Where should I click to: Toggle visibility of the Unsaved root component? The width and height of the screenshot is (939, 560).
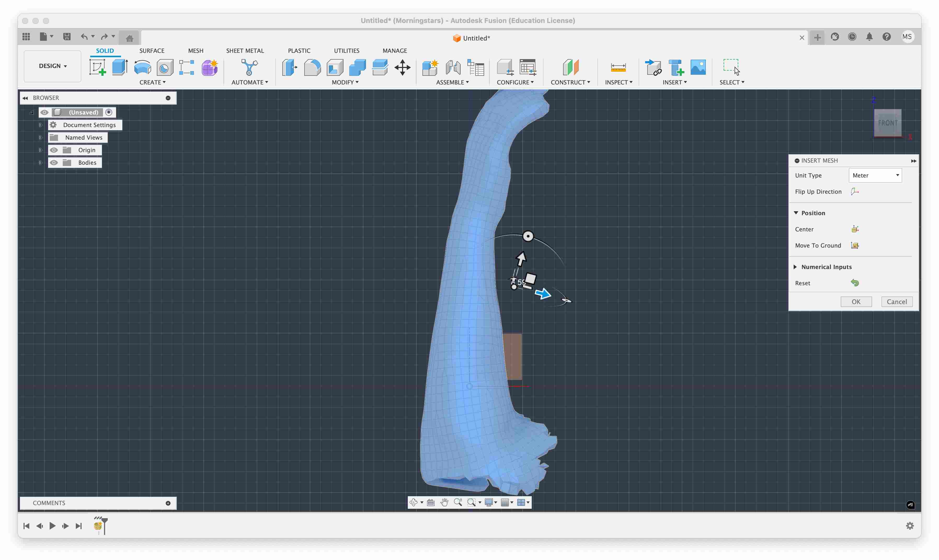44,112
